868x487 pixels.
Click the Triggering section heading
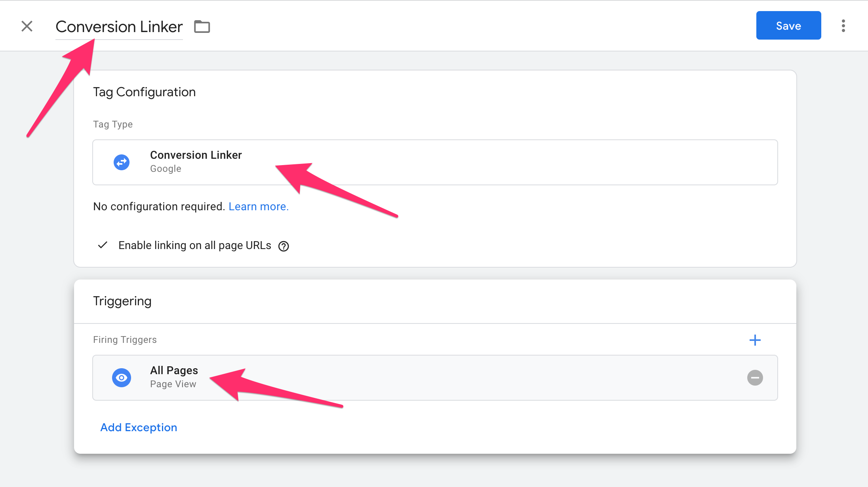click(122, 301)
